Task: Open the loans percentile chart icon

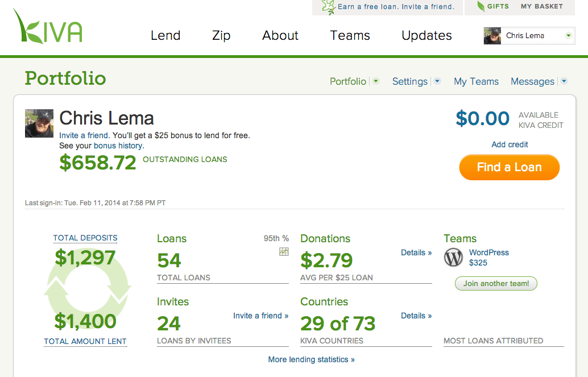Action: [x=284, y=252]
